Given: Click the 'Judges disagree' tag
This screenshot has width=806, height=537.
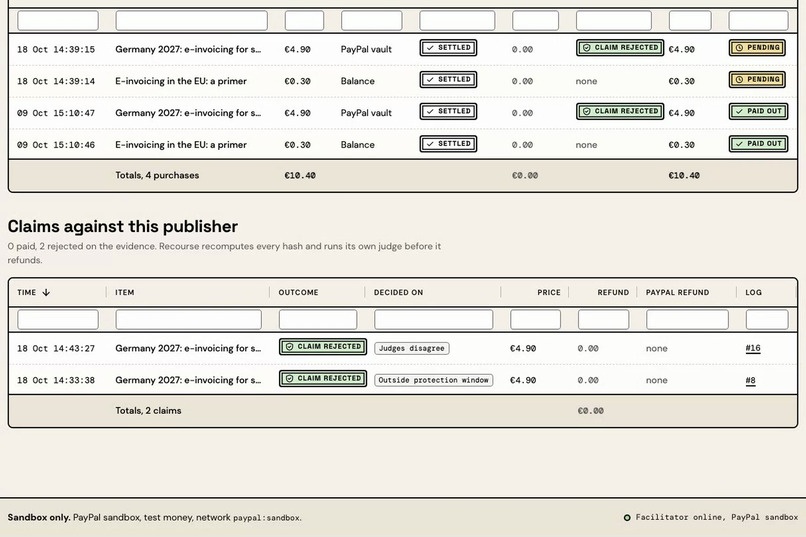Looking at the screenshot, I should tap(412, 348).
